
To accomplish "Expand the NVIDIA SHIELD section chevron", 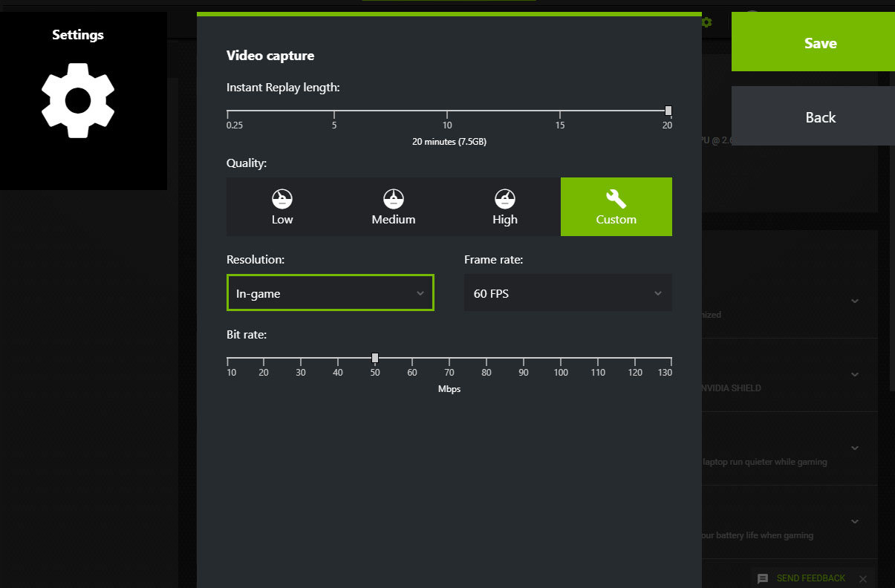I will [855, 374].
